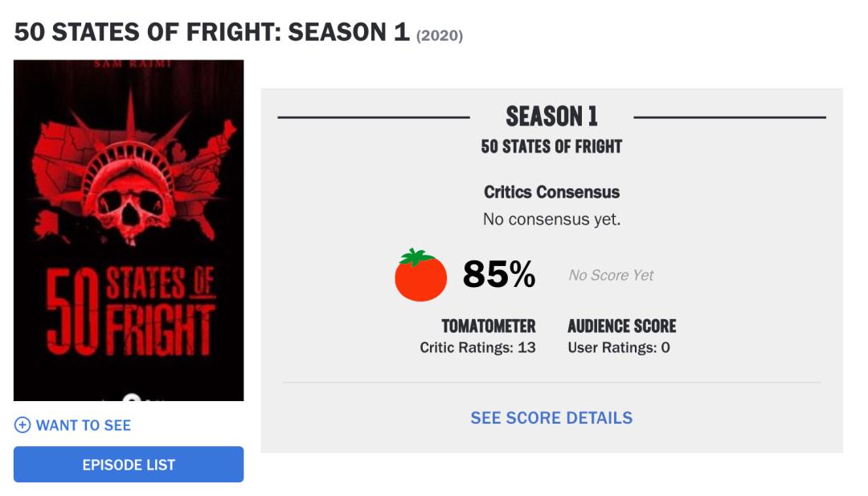Click the 85% Tomatometer score
This screenshot has height=496, width=868.
tap(498, 276)
